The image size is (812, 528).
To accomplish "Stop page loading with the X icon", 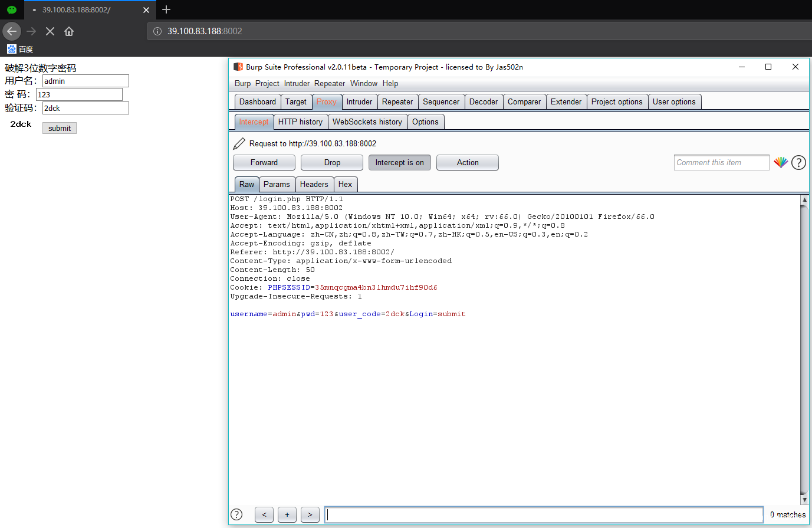I will pyautogui.click(x=50, y=31).
